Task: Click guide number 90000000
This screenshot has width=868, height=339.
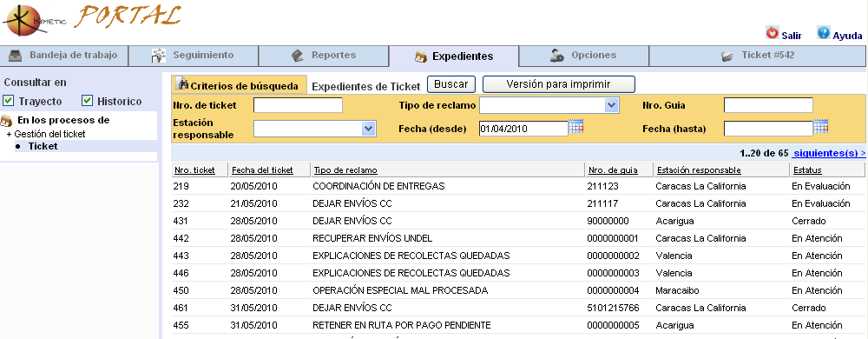Action: point(608,221)
